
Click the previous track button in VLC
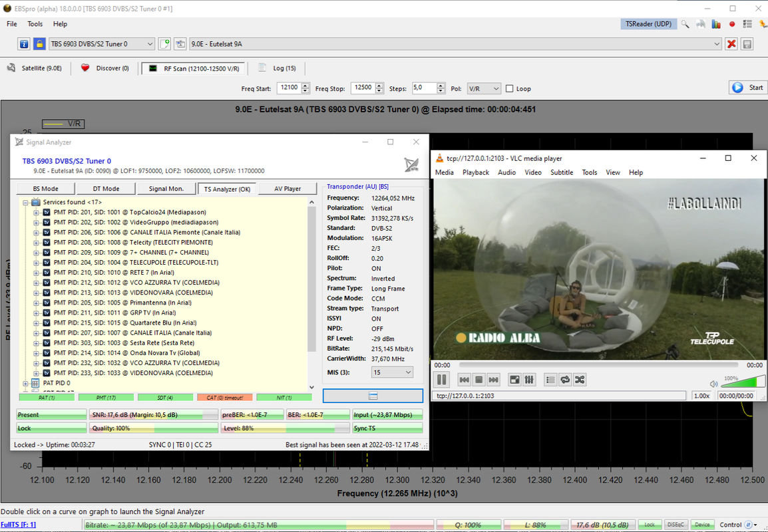pyautogui.click(x=465, y=380)
